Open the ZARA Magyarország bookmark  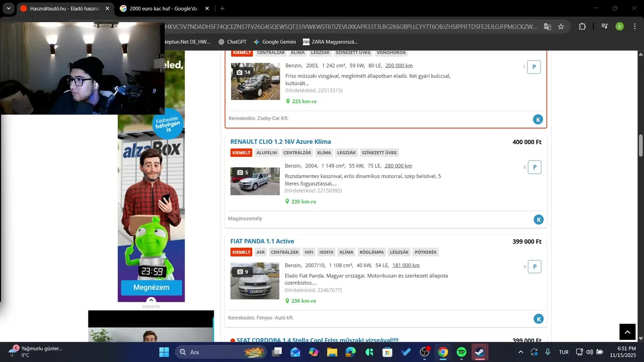coord(330,42)
